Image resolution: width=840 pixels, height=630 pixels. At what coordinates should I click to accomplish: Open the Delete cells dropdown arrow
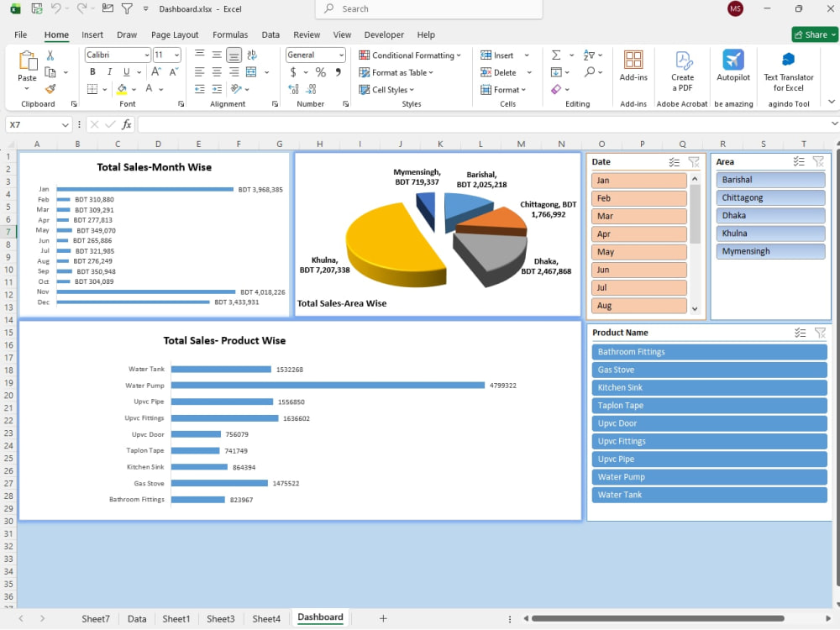[x=528, y=72]
